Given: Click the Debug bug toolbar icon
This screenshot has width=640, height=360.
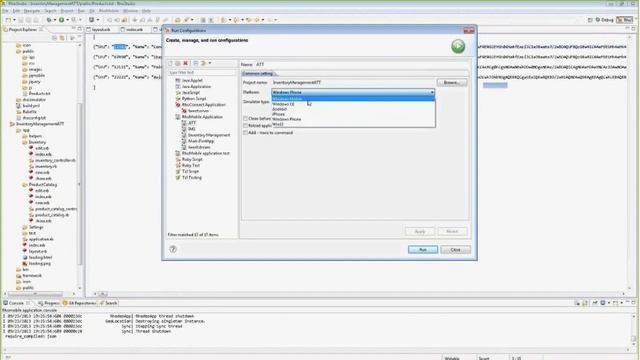Looking at the screenshot, I should 49,20.
